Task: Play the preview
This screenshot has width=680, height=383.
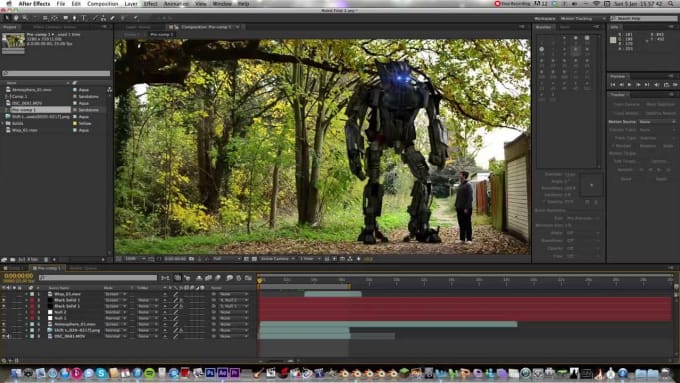Action: coord(629,85)
